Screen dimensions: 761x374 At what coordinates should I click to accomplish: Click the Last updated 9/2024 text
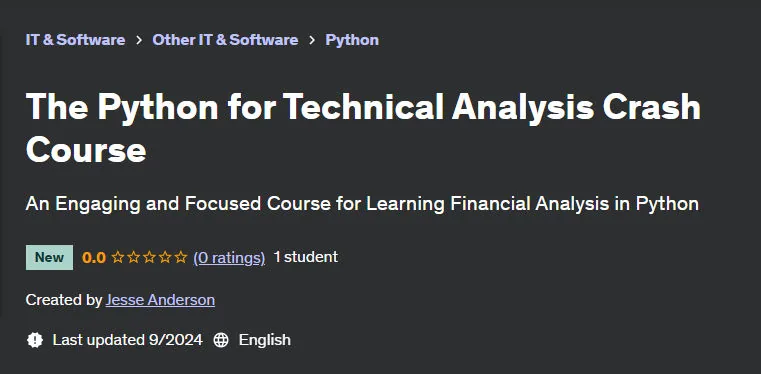click(128, 340)
